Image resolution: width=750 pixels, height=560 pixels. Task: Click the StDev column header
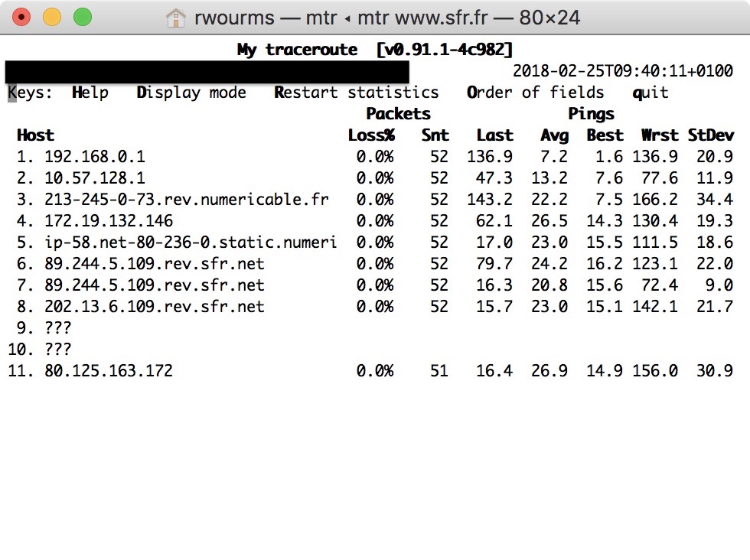pyautogui.click(x=710, y=135)
